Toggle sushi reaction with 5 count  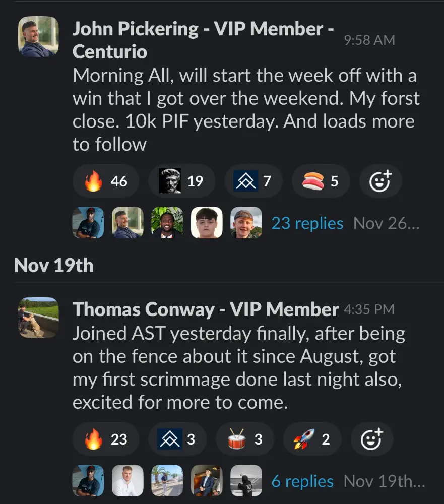pyautogui.click(x=321, y=181)
